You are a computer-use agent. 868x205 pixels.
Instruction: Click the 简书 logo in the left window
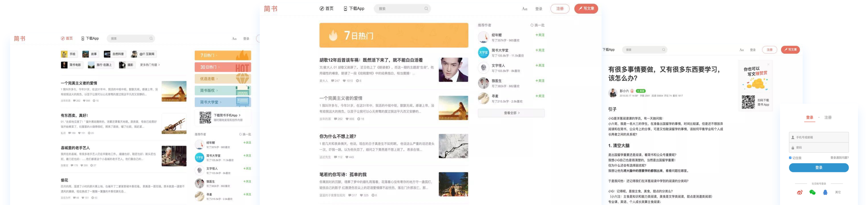coord(19,38)
